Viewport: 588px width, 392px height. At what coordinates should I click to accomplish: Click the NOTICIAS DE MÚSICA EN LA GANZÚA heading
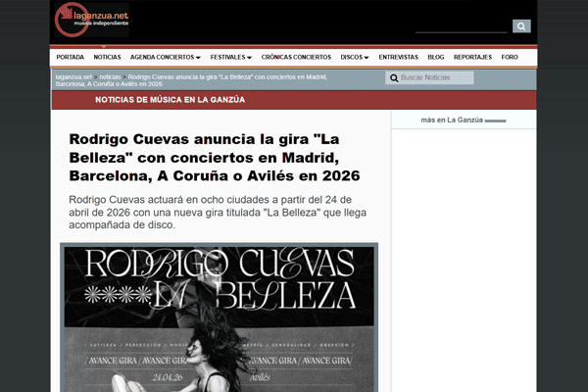170,100
